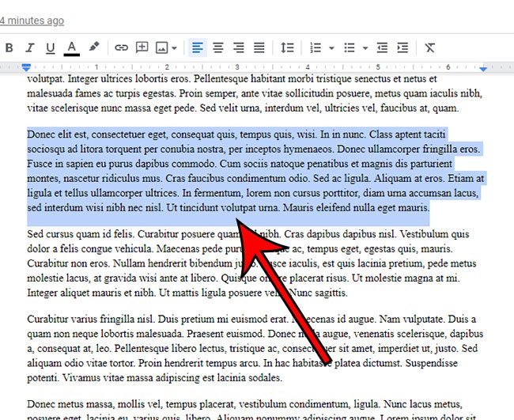Open the '4 minutes ago' edit history link

(x=32, y=21)
